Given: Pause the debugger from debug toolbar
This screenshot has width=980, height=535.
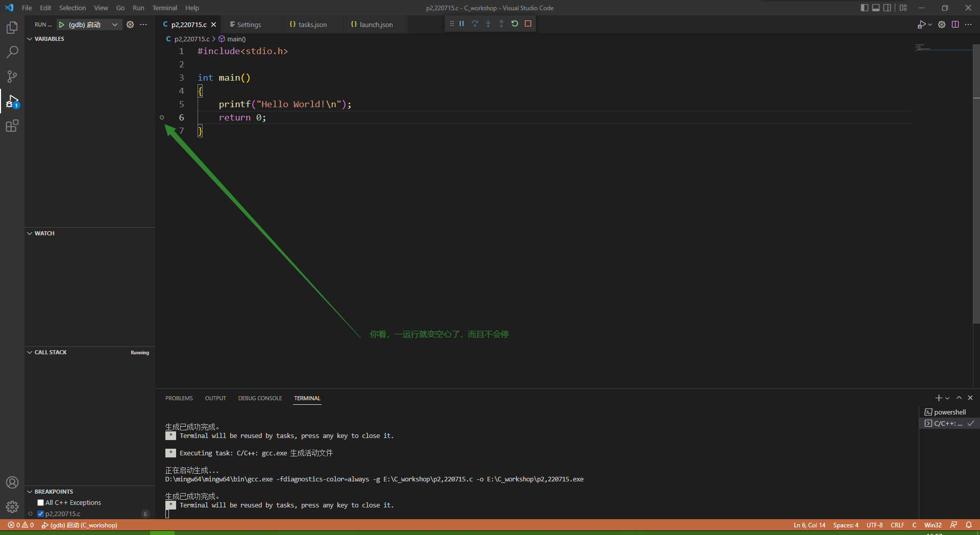Looking at the screenshot, I should coord(461,23).
